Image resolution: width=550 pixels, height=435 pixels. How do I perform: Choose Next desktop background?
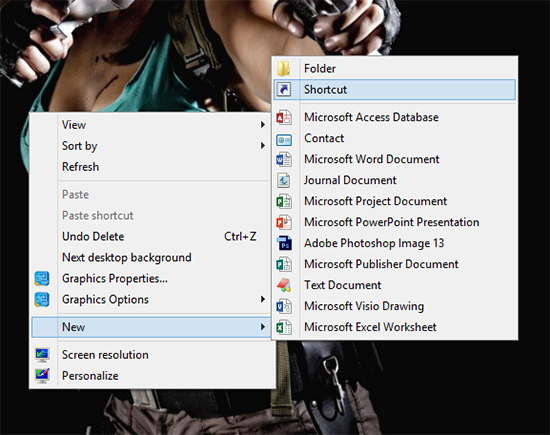(150, 257)
